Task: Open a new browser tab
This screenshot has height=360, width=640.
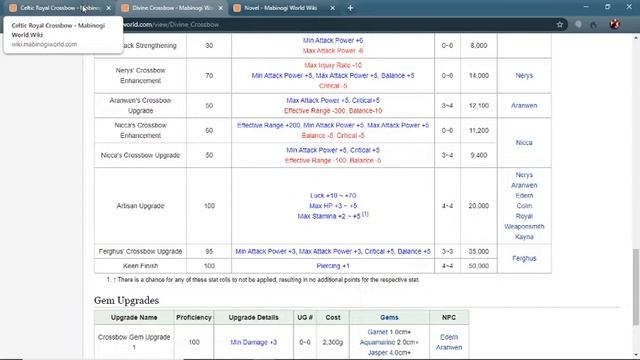Action: click(x=350, y=8)
